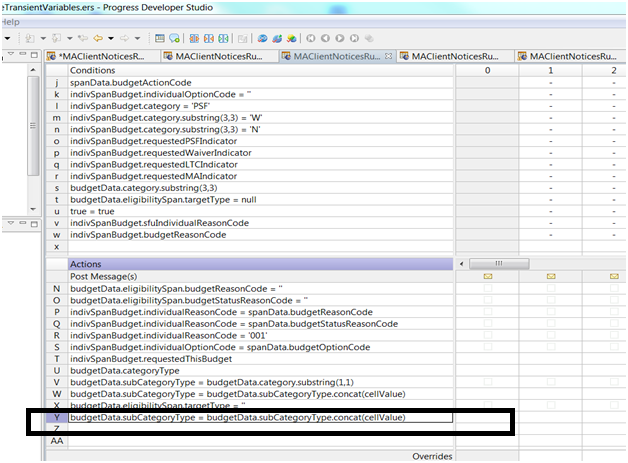628x463 pixels.
Task: Toggle action row R checkbox in column 0
Action: pyautogui.click(x=487, y=335)
